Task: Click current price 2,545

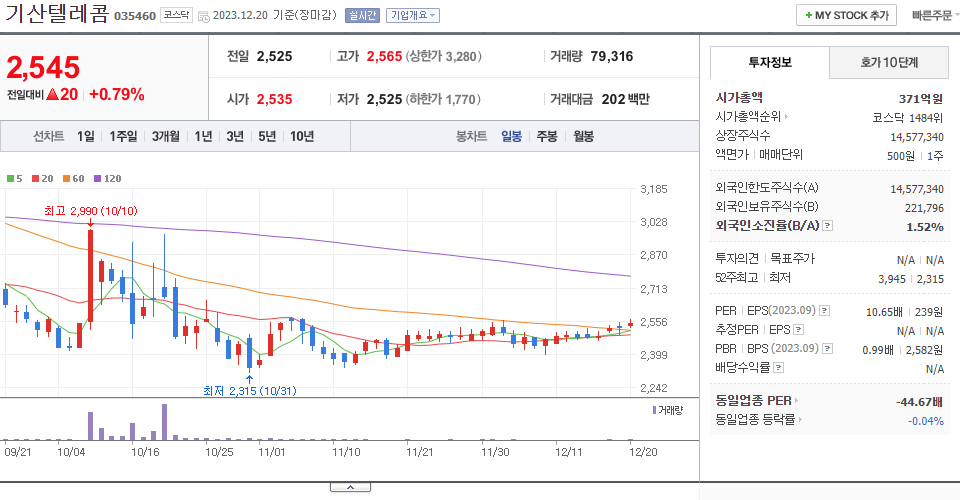Action: [x=43, y=67]
